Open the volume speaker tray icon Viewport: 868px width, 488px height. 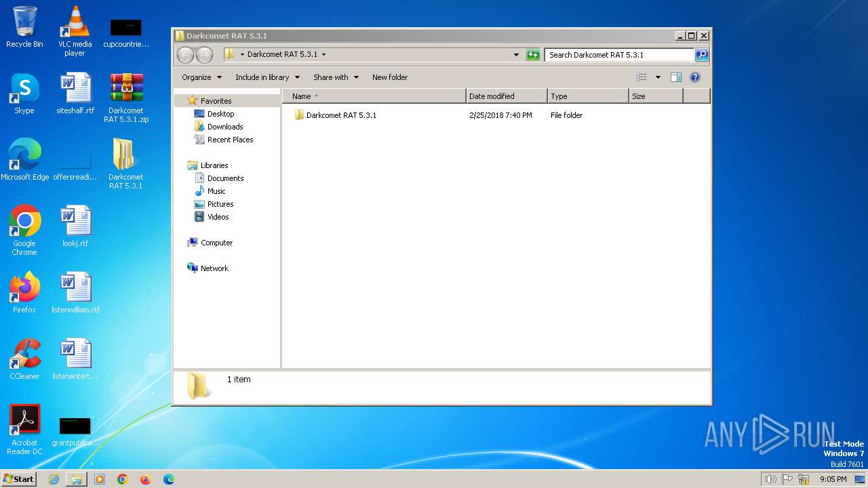coord(771,479)
